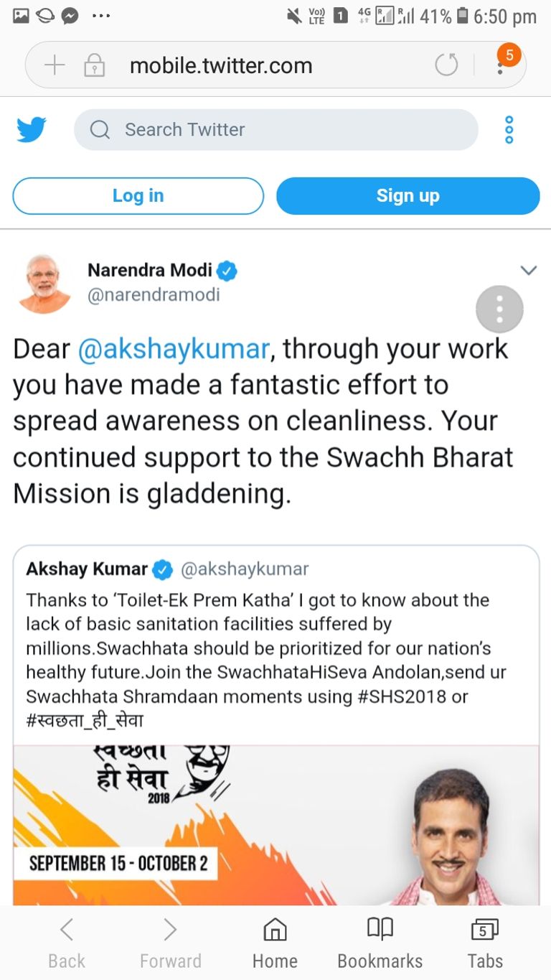Click the Log in button
Screen dimensions: 551x980
pyautogui.click(x=138, y=196)
